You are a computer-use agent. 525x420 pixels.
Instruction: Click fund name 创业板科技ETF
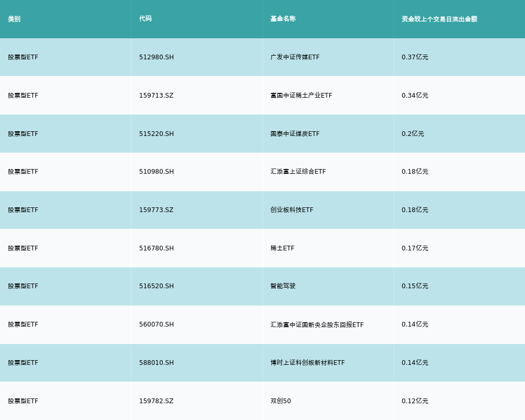(291, 210)
